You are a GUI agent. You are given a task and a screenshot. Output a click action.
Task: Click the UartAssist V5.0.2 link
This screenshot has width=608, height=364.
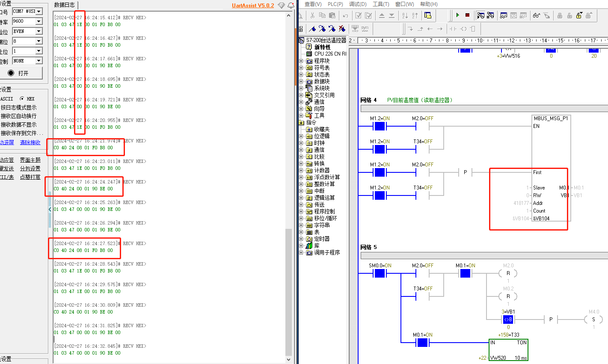coord(253,6)
